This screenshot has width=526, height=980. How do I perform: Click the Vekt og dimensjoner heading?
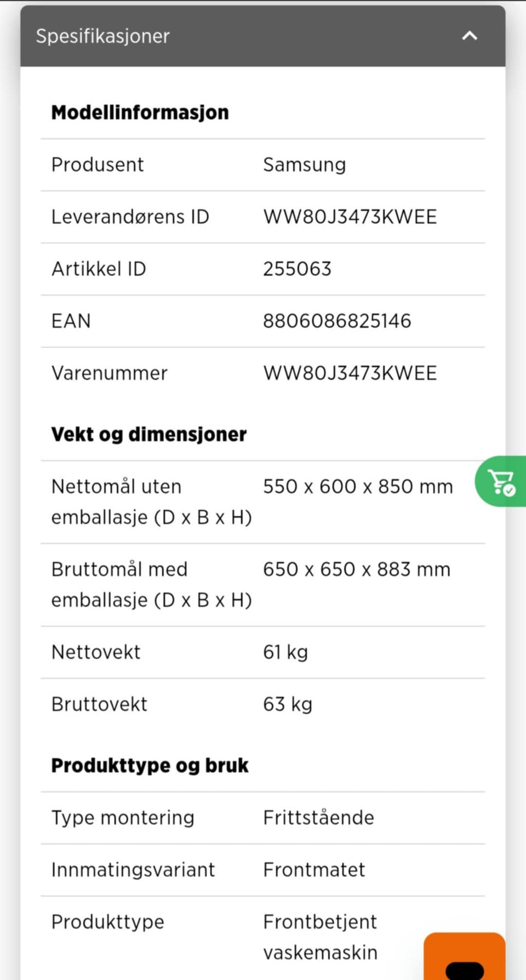point(149,434)
